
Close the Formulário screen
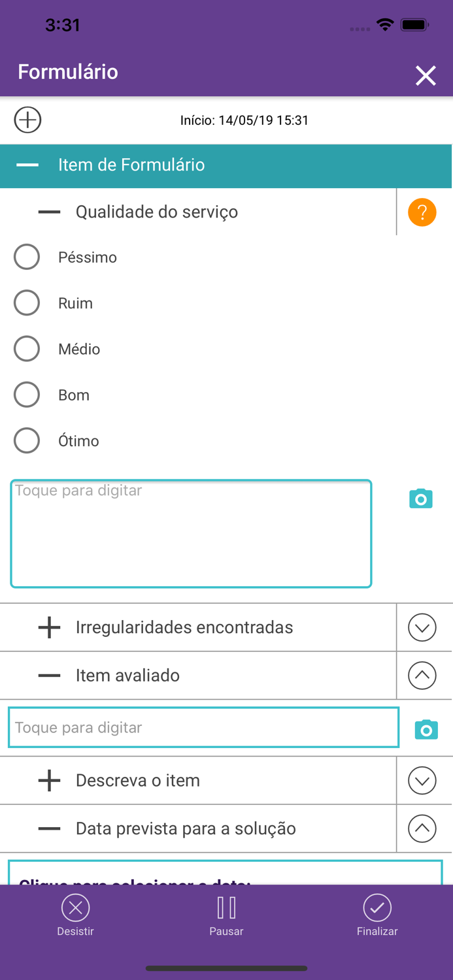tap(426, 76)
